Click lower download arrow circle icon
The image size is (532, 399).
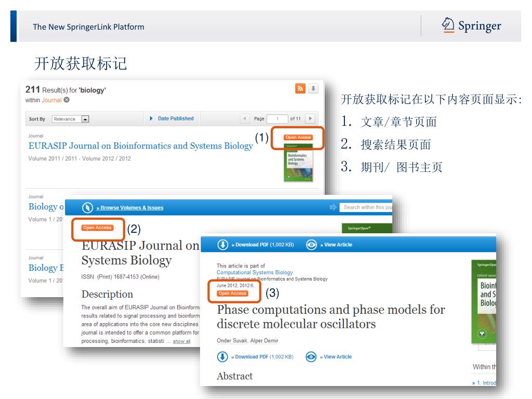pyautogui.click(x=222, y=357)
